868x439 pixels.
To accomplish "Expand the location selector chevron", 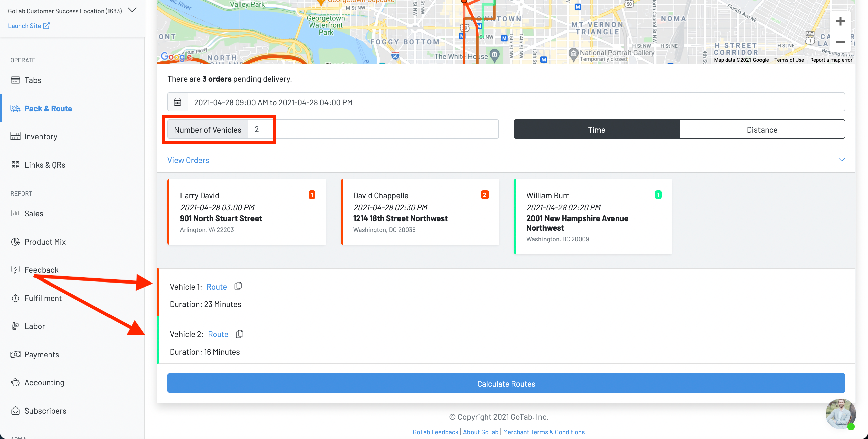I will pyautogui.click(x=132, y=10).
